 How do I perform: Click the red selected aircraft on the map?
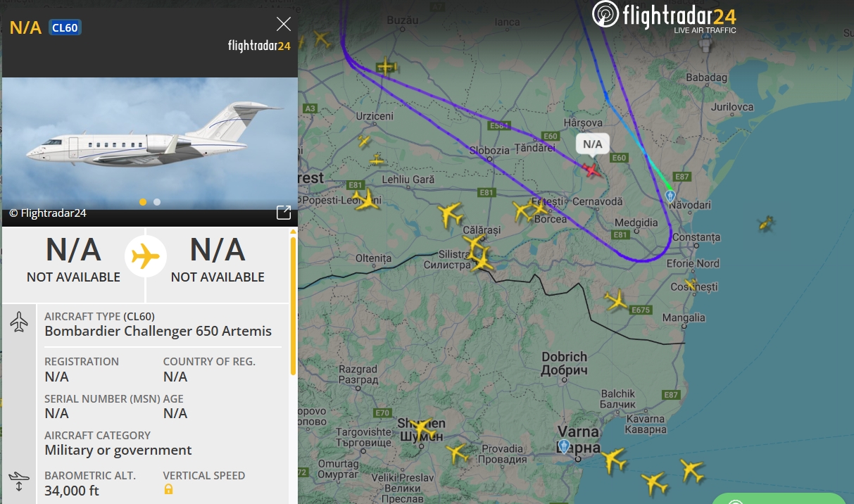[x=592, y=170]
